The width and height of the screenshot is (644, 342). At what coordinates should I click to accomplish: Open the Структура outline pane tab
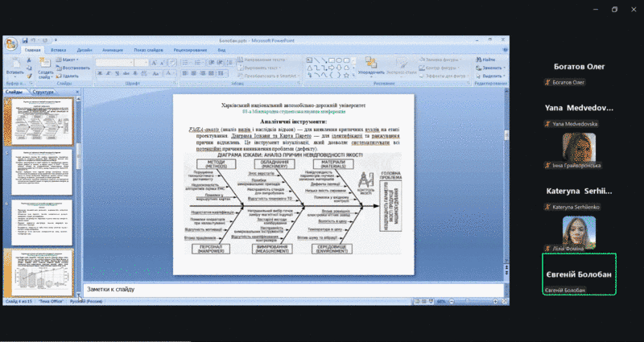pyautogui.click(x=43, y=92)
